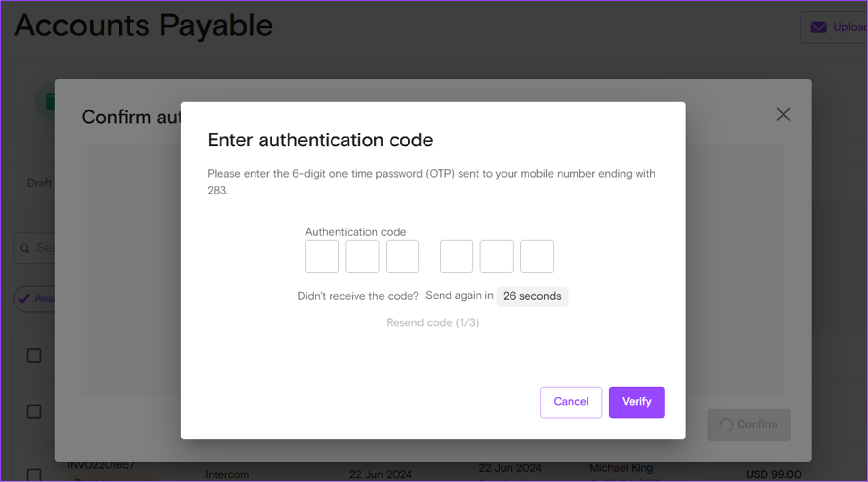Tick the first invoice row checkbox
The image size is (868, 482).
tap(34, 355)
